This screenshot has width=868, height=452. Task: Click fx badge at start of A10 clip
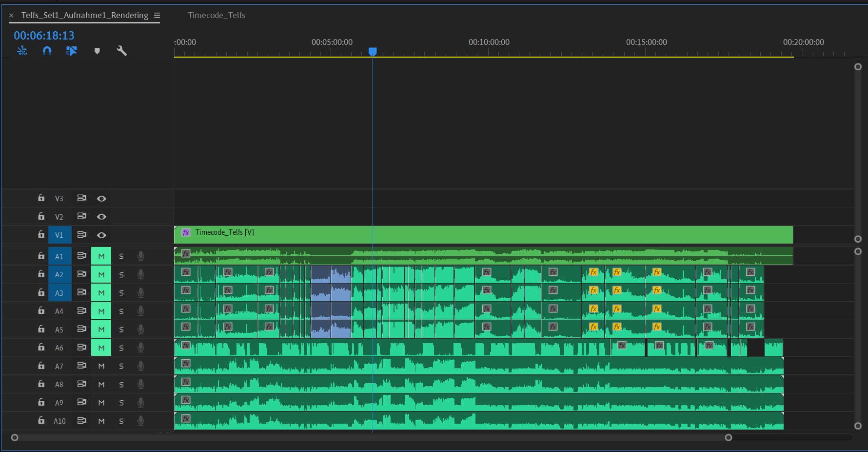pos(186,418)
